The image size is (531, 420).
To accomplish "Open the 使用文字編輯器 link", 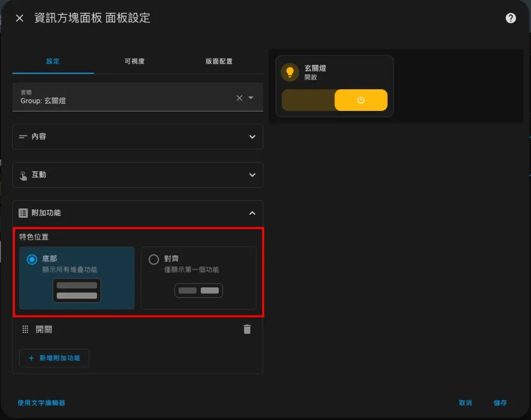I will point(43,403).
